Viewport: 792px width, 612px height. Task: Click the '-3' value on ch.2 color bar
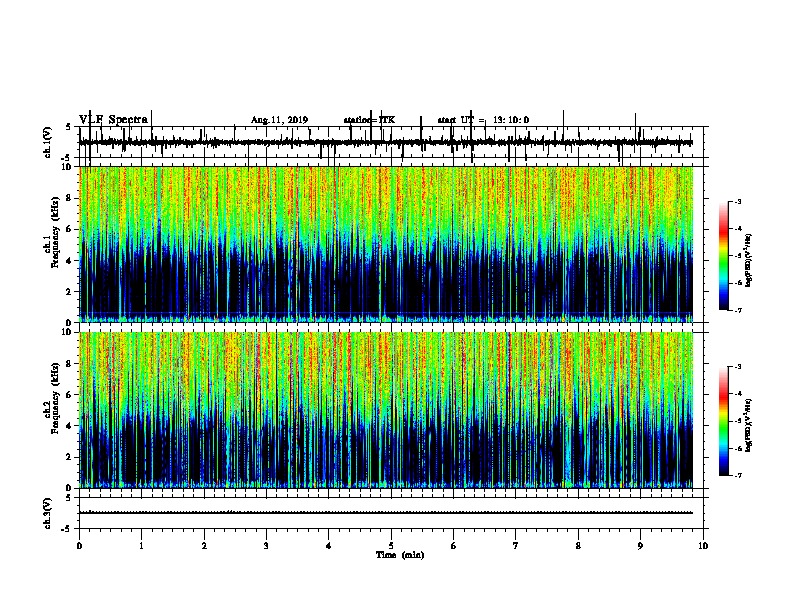737,367
